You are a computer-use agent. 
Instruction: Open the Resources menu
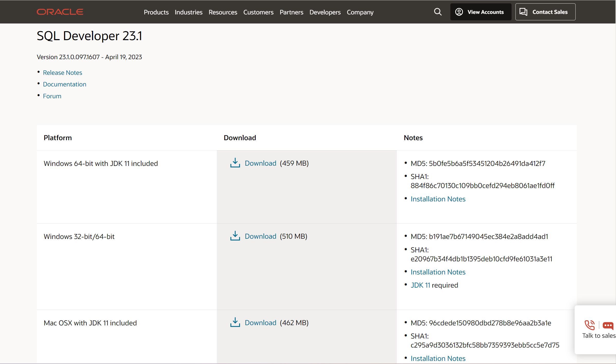tap(223, 12)
